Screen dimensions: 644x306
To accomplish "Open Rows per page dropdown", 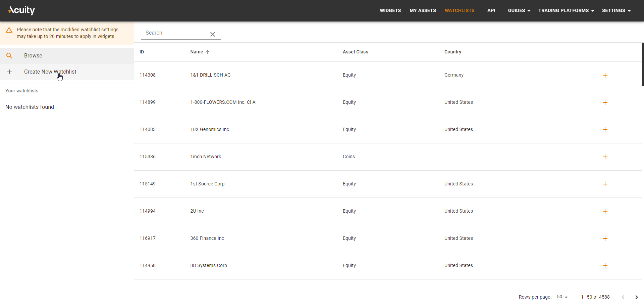I will [x=562, y=297].
